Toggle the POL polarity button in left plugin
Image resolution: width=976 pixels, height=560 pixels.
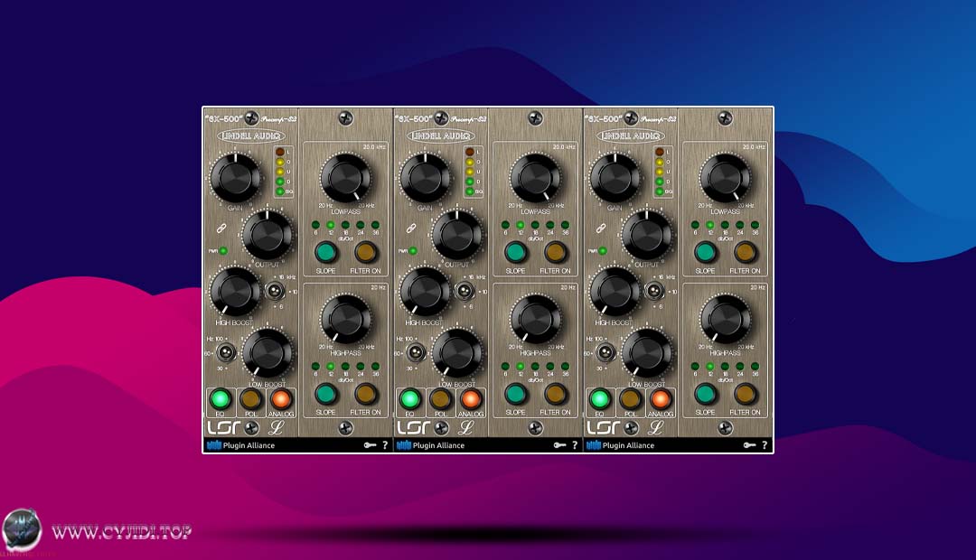251,398
